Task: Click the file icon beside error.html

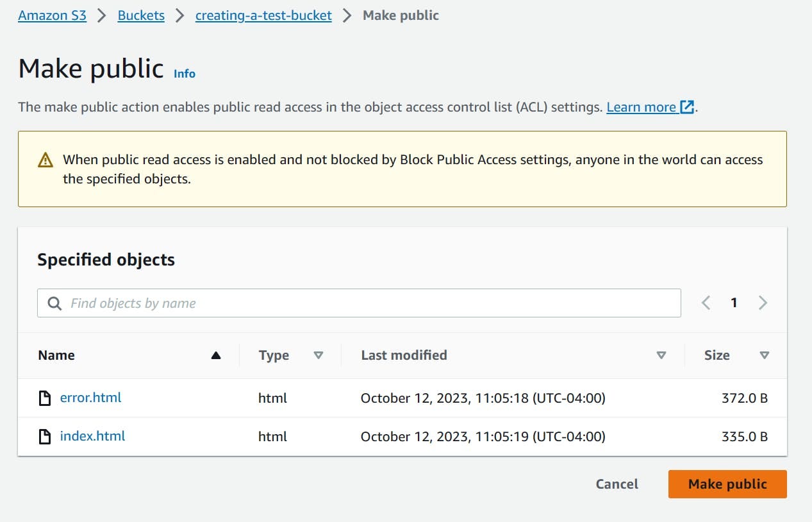Action: (45, 398)
